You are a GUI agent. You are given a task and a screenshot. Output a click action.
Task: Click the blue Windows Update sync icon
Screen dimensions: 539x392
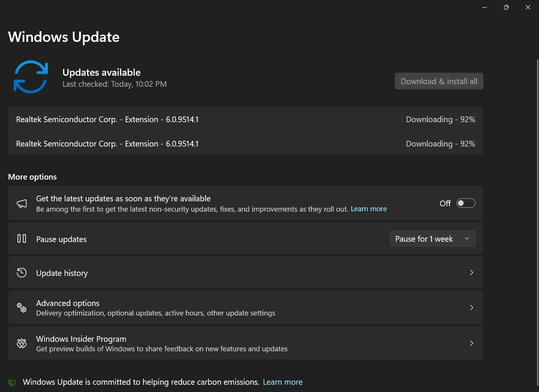[x=31, y=77]
